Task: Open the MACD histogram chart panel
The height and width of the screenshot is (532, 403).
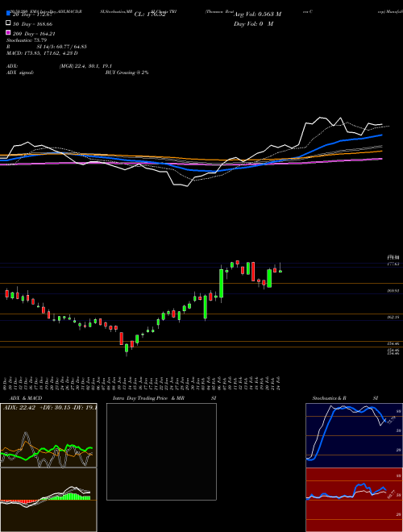Action: click(48, 500)
